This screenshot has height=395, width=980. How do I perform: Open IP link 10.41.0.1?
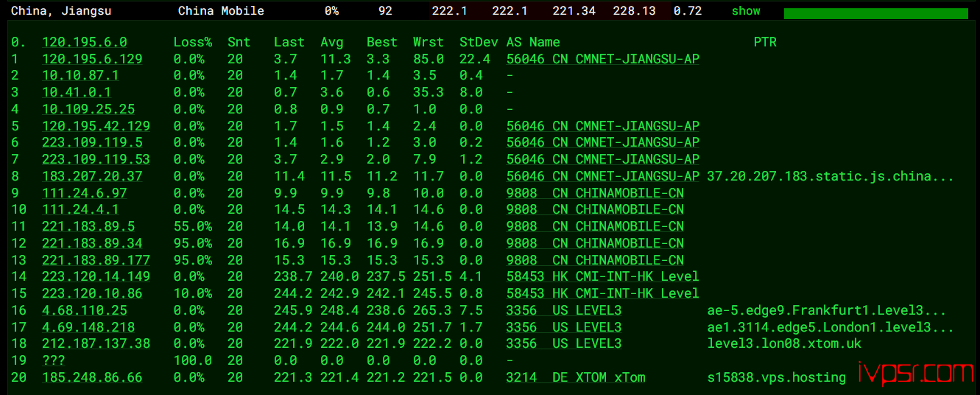[x=77, y=92]
